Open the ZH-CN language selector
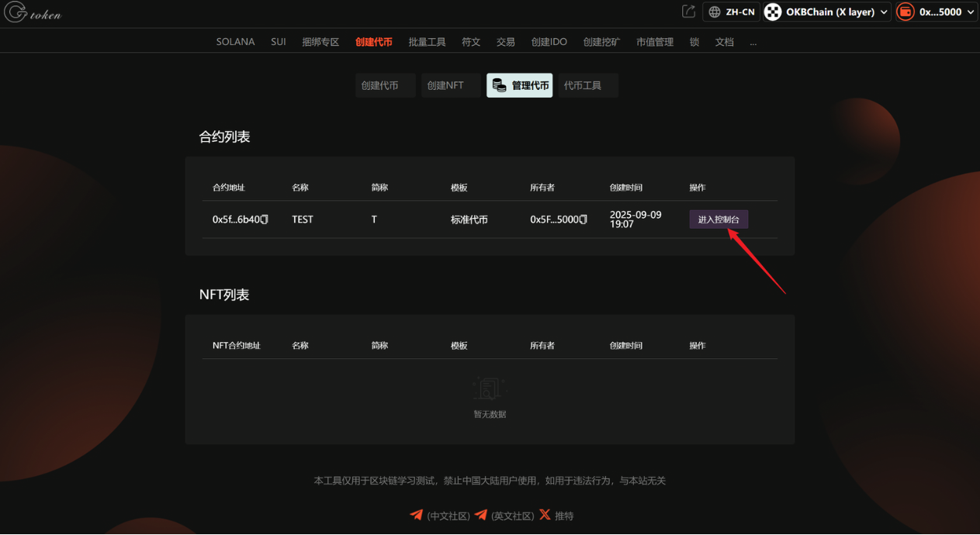980x535 pixels. [732, 12]
